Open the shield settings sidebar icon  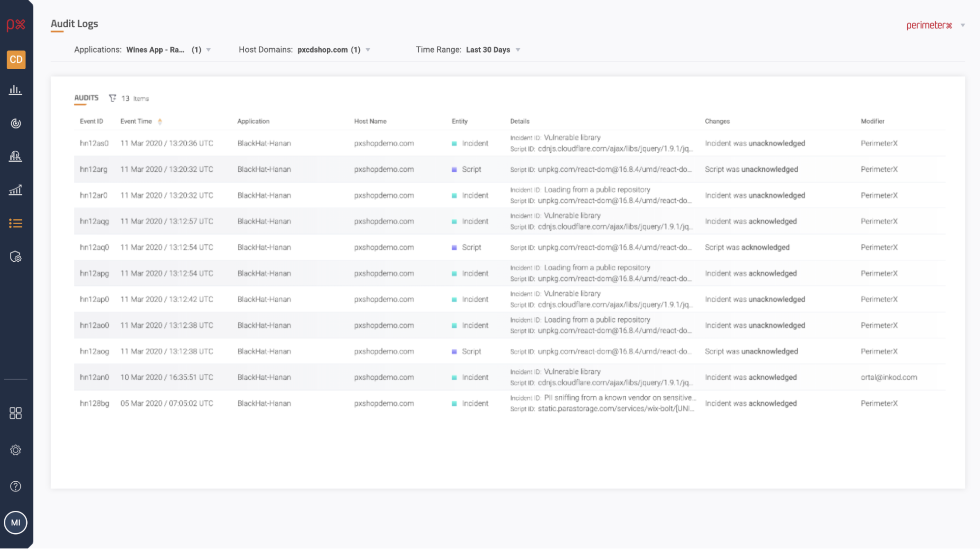pyautogui.click(x=16, y=257)
